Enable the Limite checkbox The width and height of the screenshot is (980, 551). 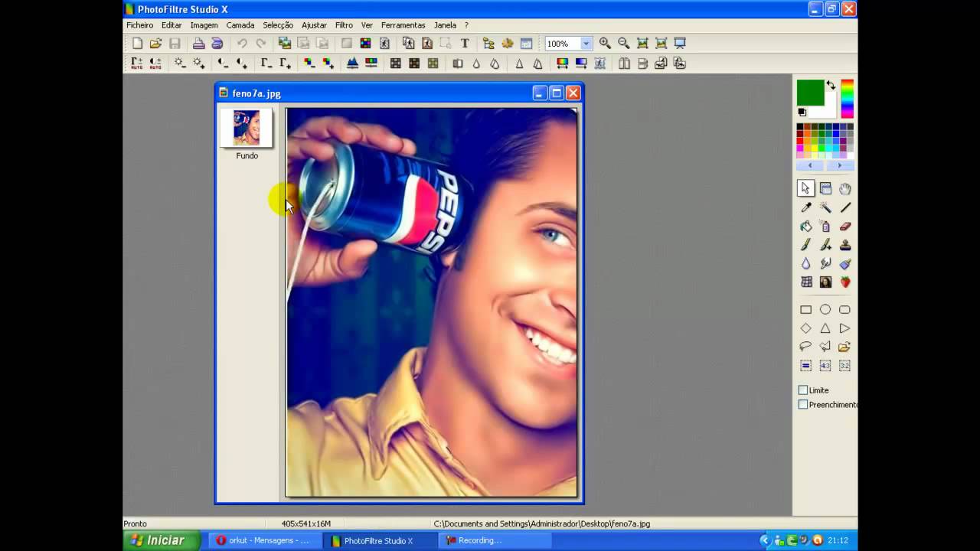(x=803, y=390)
